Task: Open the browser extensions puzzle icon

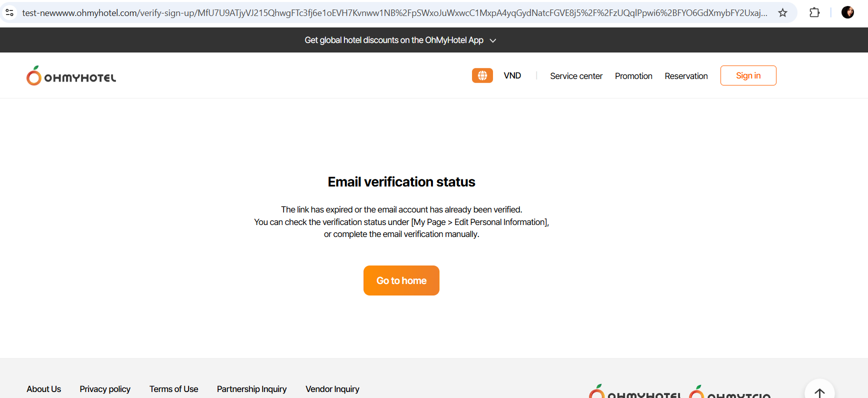Action: [814, 12]
